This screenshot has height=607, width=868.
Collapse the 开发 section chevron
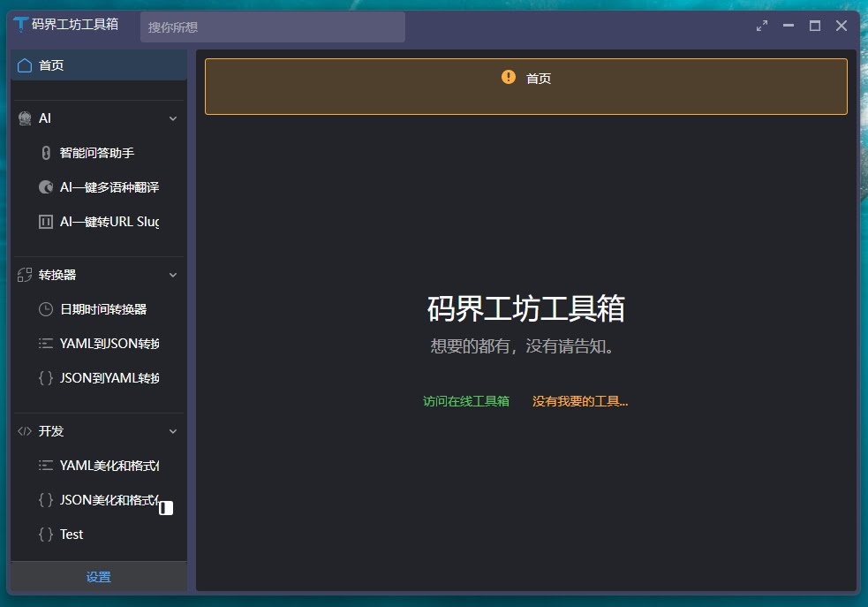tap(173, 431)
